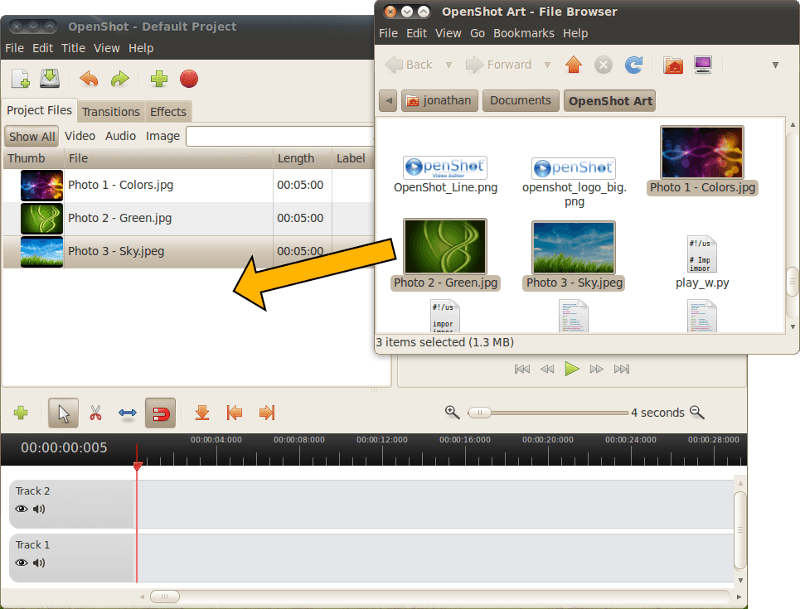The image size is (800, 609).
Task: Select Photo 1 - Colors.jpg project row
Action: tap(189, 185)
